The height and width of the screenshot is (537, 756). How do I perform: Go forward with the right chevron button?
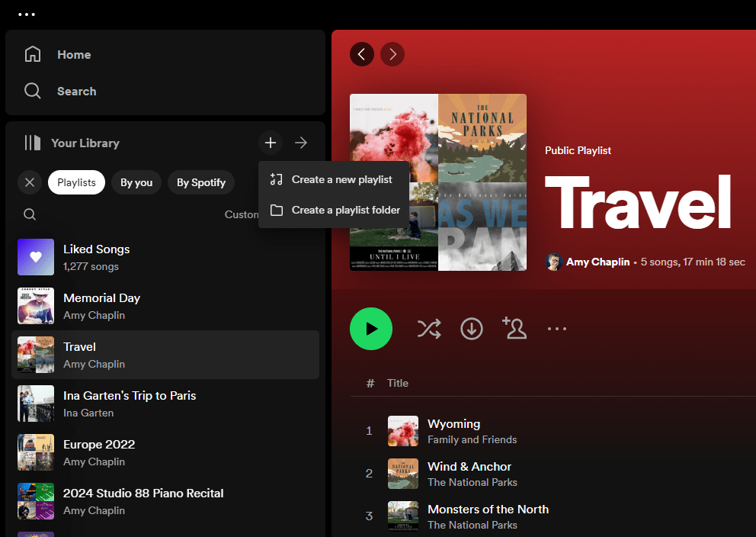click(392, 54)
